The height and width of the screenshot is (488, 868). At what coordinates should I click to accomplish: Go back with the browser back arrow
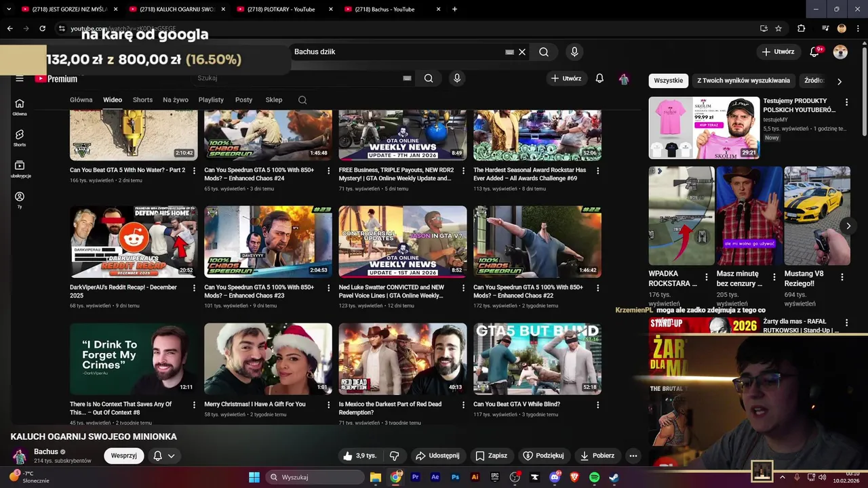point(9,28)
